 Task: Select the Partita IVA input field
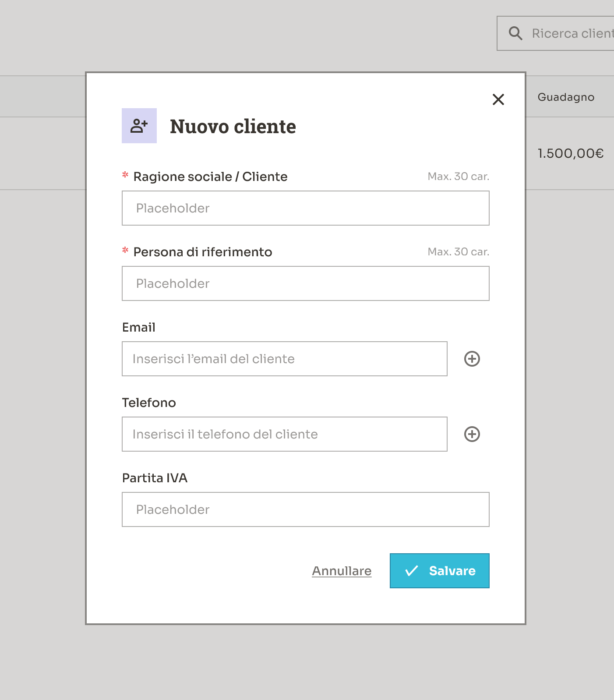[305, 509]
